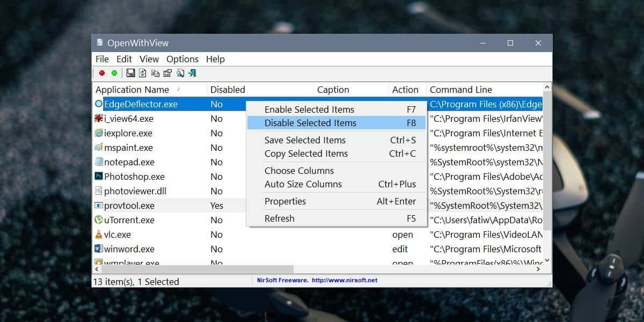Click the photoviewer.dll row icon
The image size is (644, 322).
[99, 191]
